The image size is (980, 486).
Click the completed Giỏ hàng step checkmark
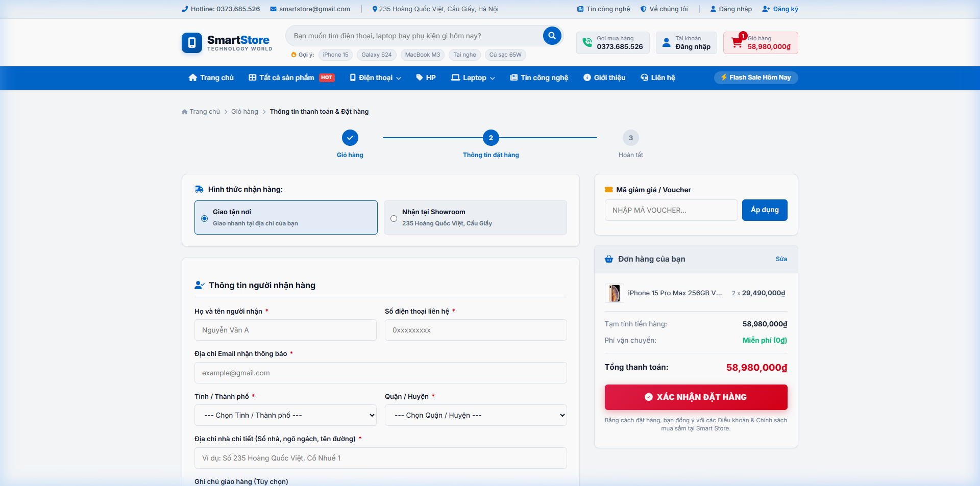[x=350, y=138]
